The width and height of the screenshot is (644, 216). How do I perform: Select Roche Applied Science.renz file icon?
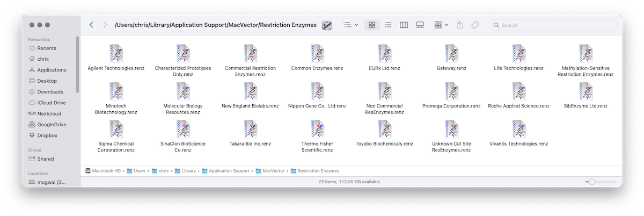[518, 91]
